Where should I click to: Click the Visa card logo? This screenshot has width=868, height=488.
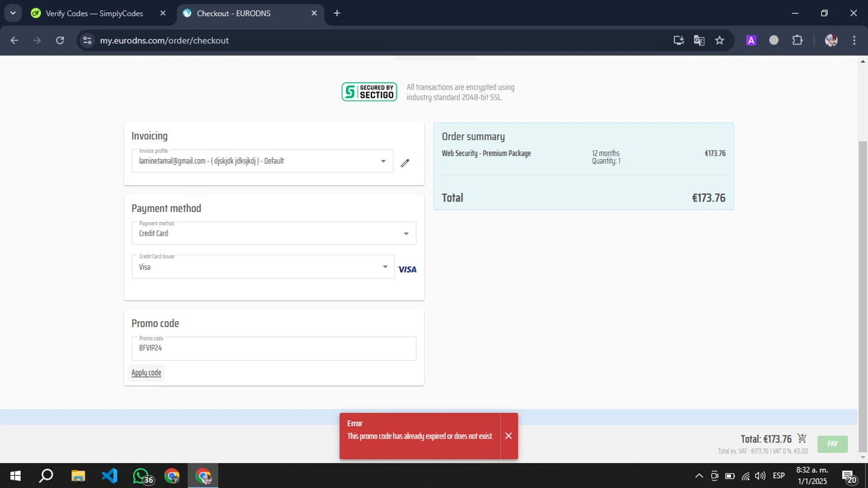pos(407,269)
